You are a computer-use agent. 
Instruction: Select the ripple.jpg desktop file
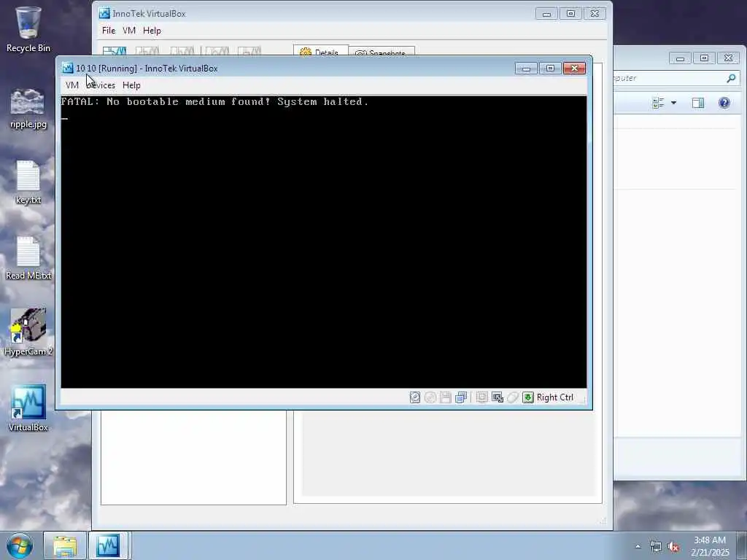pyautogui.click(x=28, y=109)
